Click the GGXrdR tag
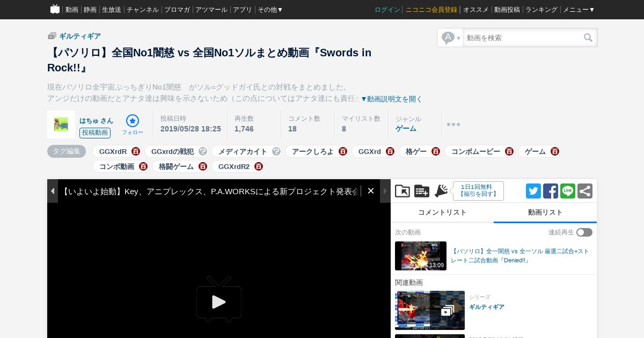 113,152
